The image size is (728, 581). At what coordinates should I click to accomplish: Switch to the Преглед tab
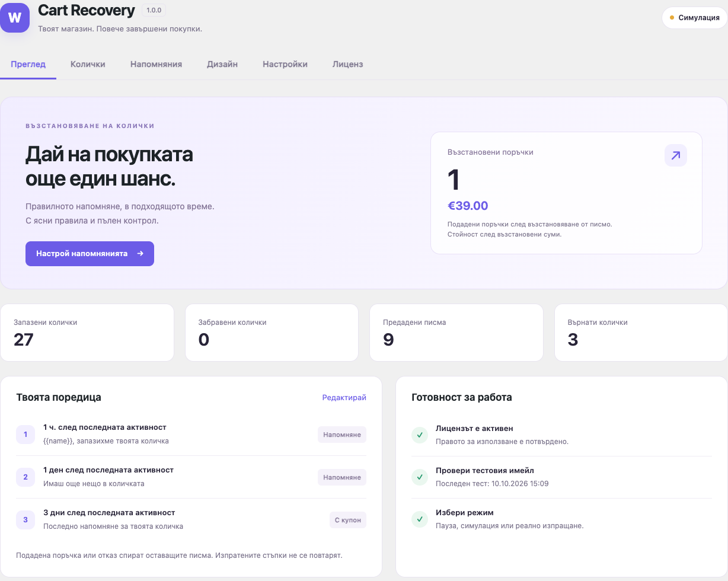pyautogui.click(x=28, y=64)
